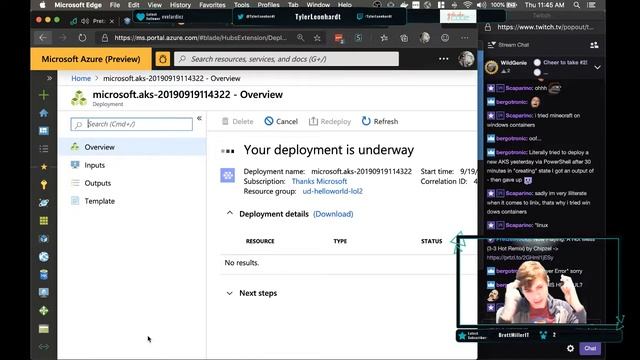640x360 pixels.
Task: Focus the Azure resources search box
Action: tap(286, 59)
